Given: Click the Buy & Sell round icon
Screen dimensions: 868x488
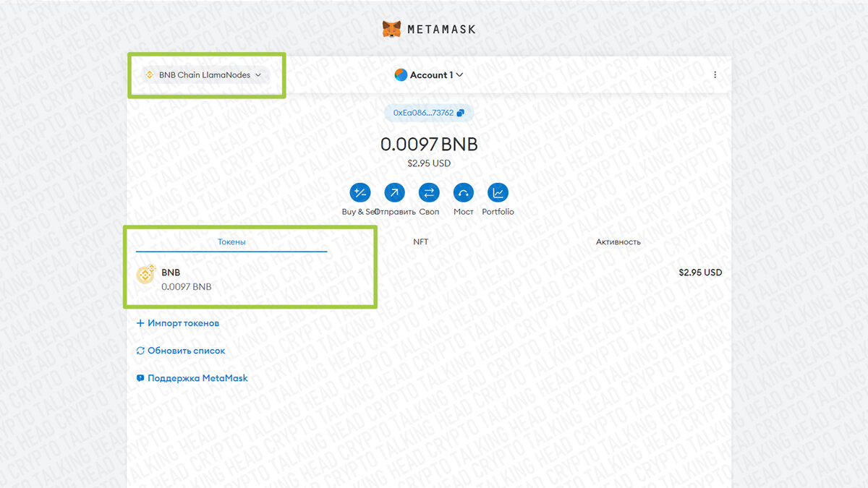Looking at the screenshot, I should point(360,192).
